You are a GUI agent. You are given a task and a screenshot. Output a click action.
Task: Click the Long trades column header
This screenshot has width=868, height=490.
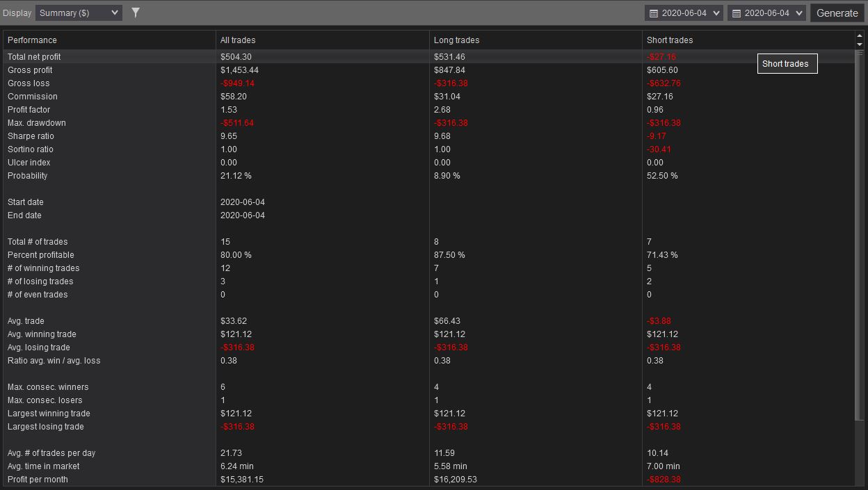coord(456,40)
